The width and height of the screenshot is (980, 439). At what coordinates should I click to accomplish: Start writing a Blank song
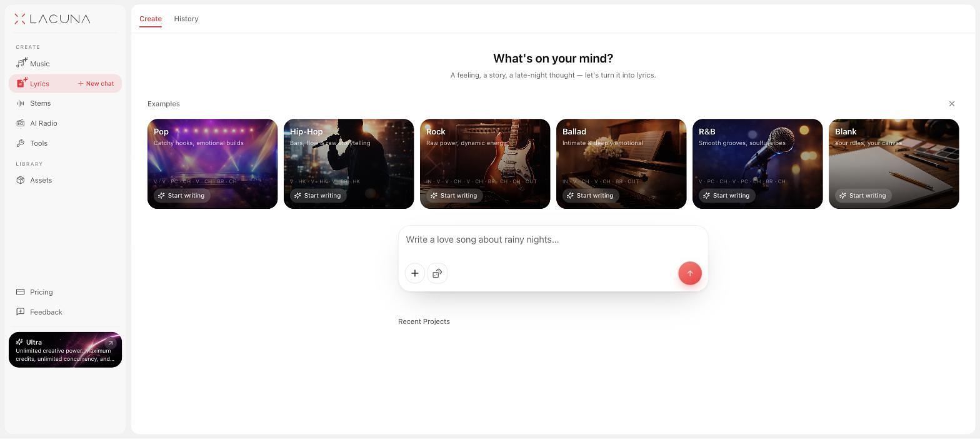[862, 196]
